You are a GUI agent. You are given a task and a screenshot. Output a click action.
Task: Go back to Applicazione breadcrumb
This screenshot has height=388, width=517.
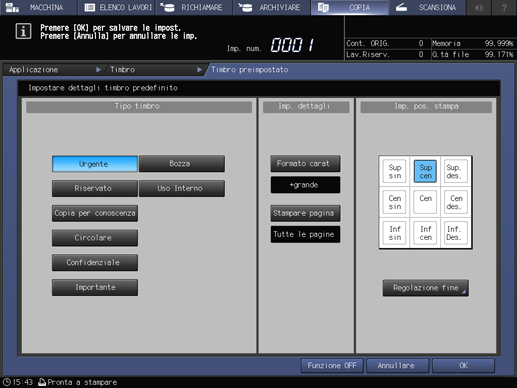point(53,70)
